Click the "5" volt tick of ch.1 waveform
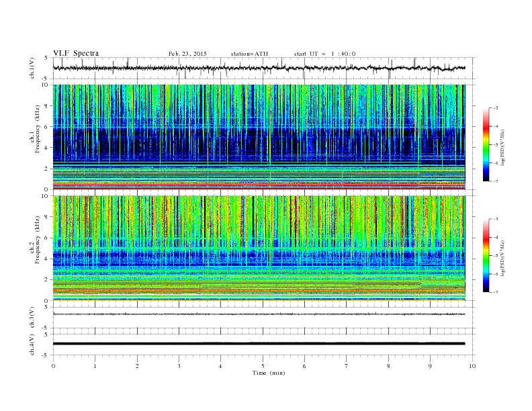Viewport: 532px width, 411px height. [46, 58]
